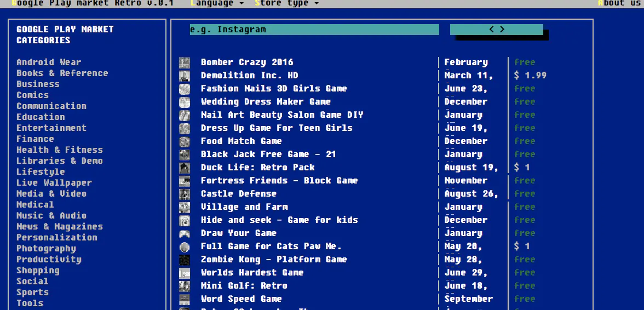Open the Lifestyle category

[x=41, y=171]
